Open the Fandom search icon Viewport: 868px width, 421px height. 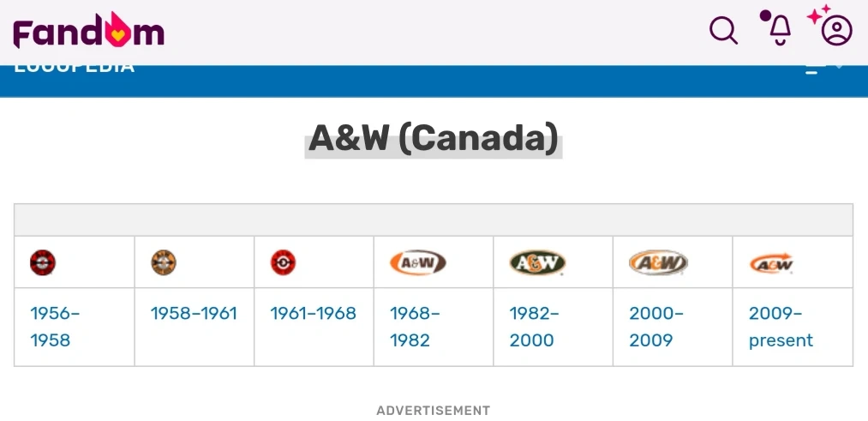(724, 32)
